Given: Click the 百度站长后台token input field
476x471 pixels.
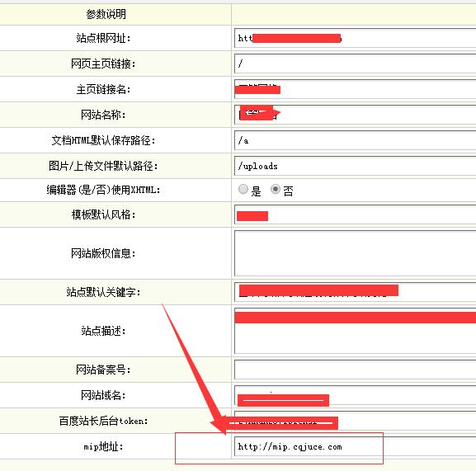Looking at the screenshot, I should (x=356, y=421).
